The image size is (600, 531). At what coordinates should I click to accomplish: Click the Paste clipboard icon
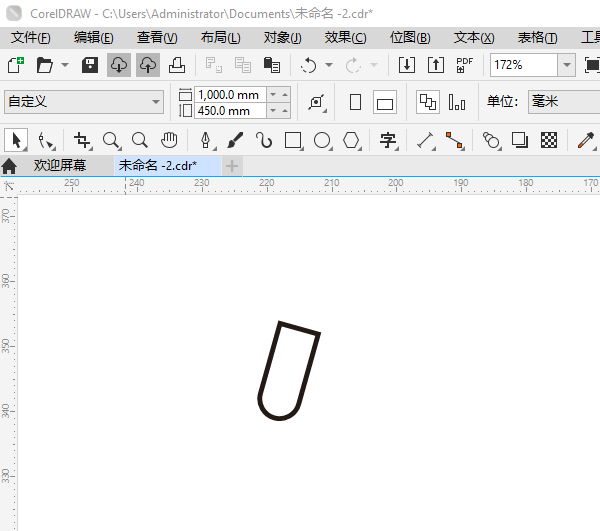coord(272,65)
